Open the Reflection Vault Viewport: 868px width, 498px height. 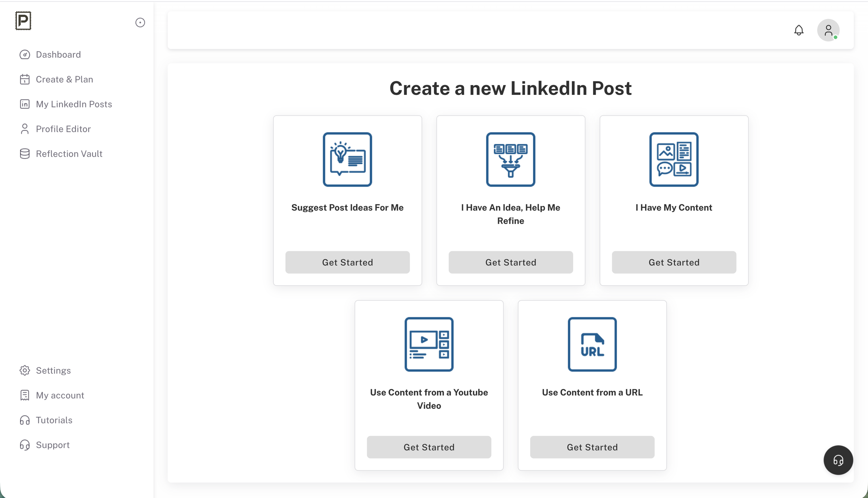[69, 154]
